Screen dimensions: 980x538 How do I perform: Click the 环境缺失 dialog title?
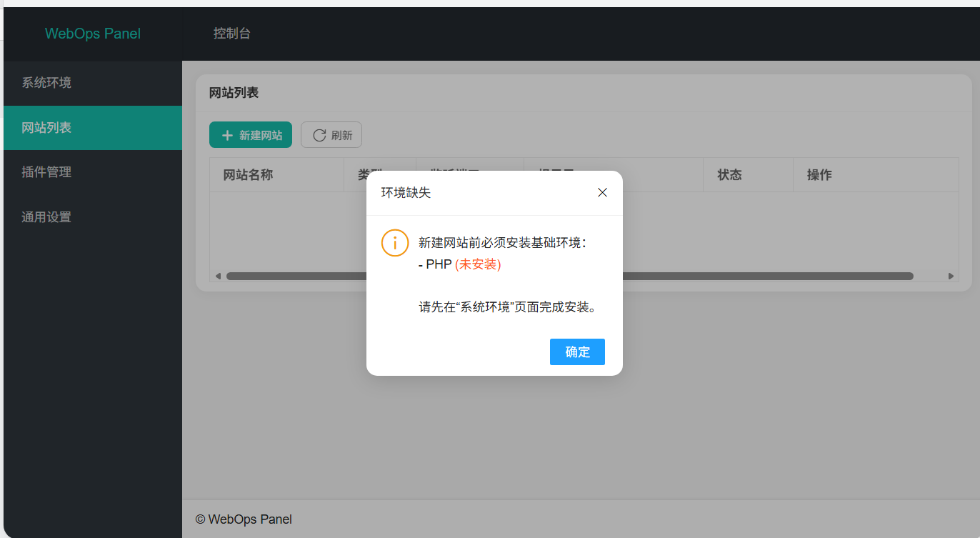tap(406, 193)
